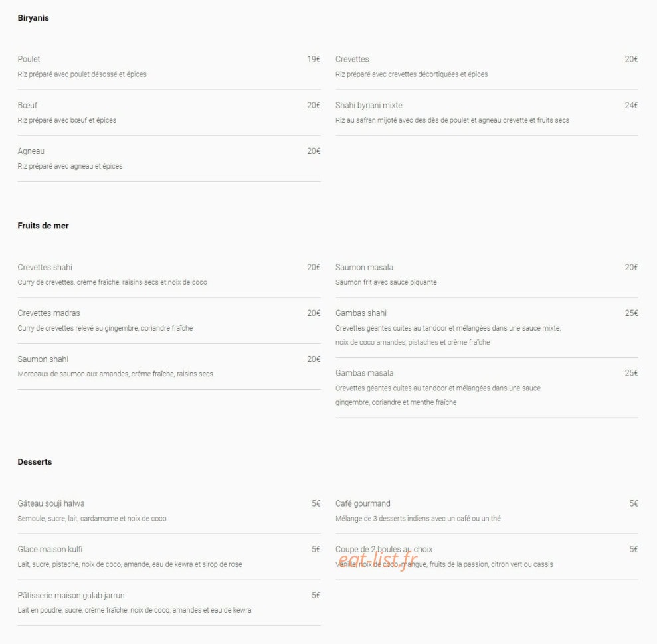Select Pâtisserie maison gulab jarrun
The width and height of the screenshot is (657, 644).
click(x=169, y=603)
